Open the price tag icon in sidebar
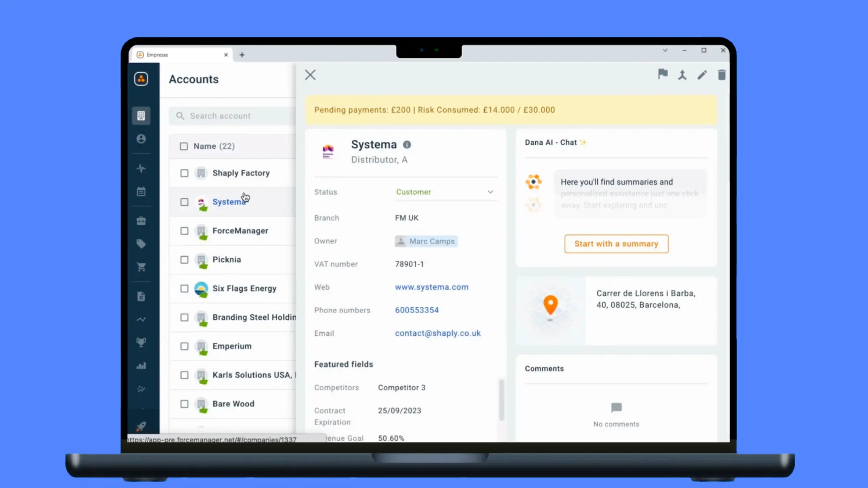 point(141,244)
